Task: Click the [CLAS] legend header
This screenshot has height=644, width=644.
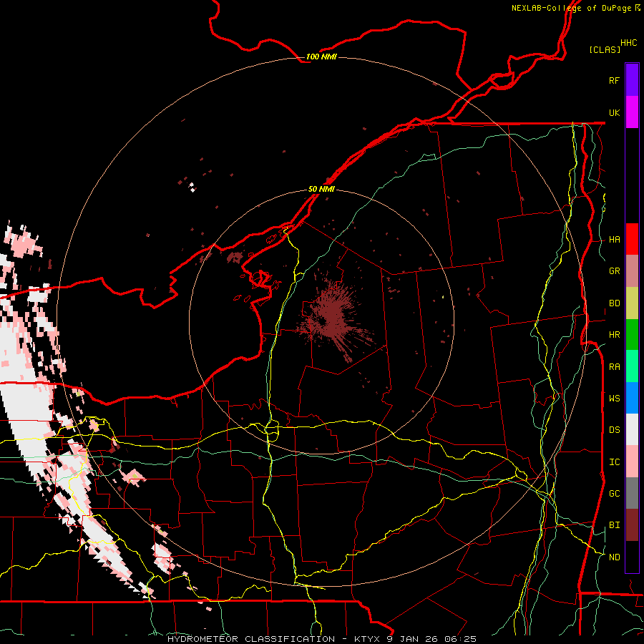Action: pos(605,49)
